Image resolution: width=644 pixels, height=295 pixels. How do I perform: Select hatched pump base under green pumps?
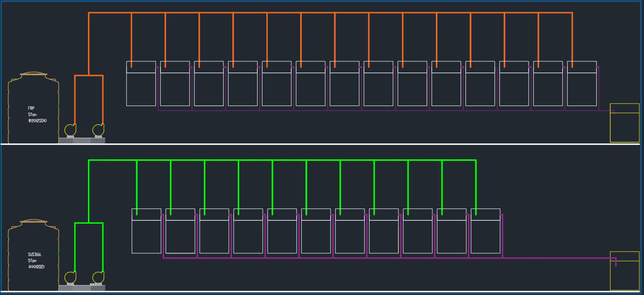82,288
